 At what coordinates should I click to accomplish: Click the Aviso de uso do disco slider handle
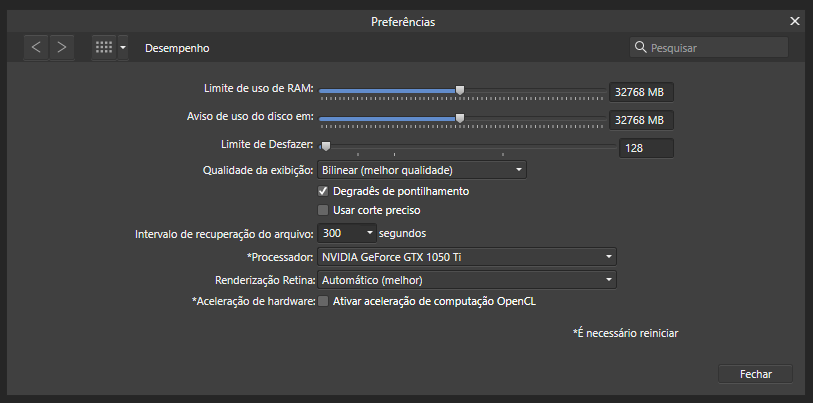(x=459, y=119)
